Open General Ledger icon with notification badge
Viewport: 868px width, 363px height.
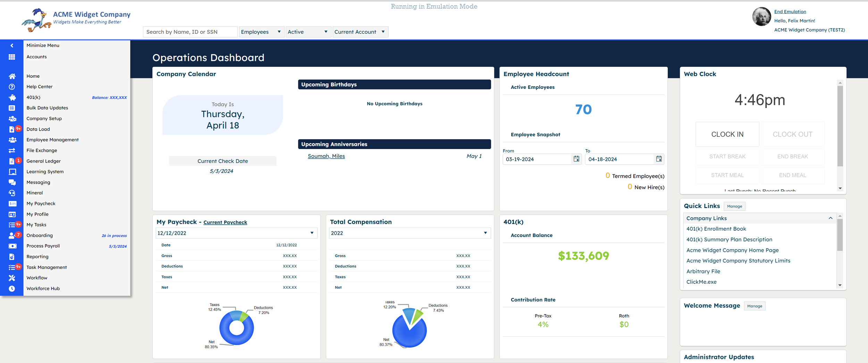pyautogui.click(x=12, y=161)
